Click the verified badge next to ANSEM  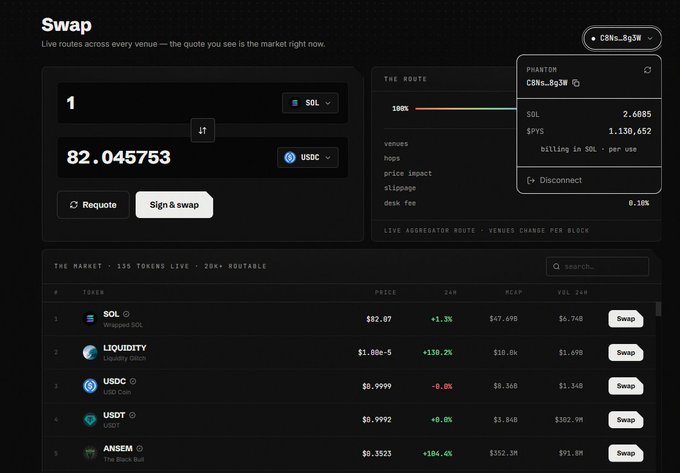[140, 448]
